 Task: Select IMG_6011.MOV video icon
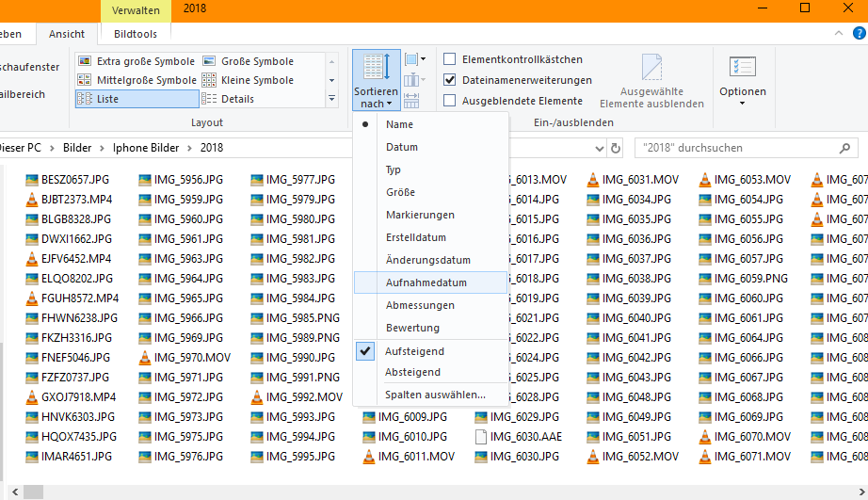[x=369, y=457]
